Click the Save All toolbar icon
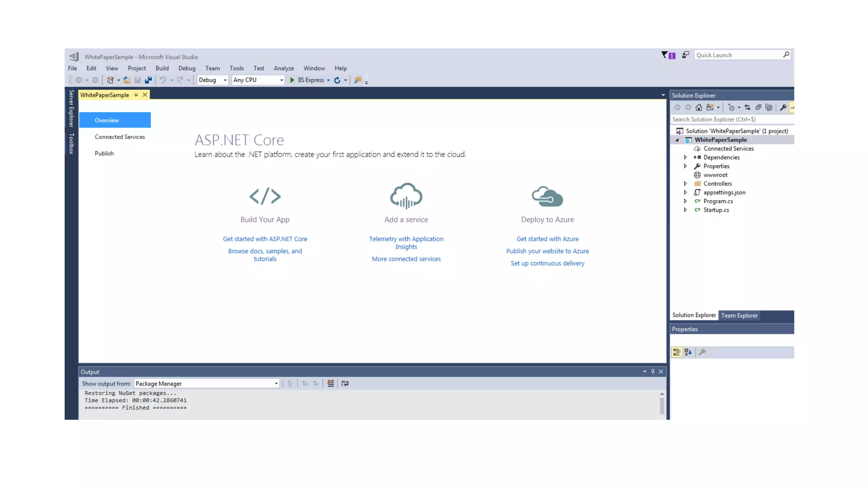868x488 pixels. [x=148, y=80]
